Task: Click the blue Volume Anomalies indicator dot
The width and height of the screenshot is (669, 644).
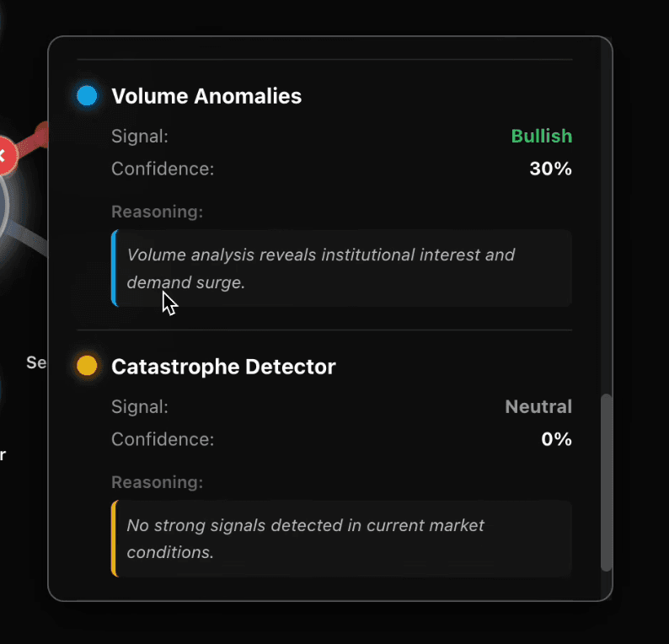Action: pyautogui.click(x=87, y=95)
